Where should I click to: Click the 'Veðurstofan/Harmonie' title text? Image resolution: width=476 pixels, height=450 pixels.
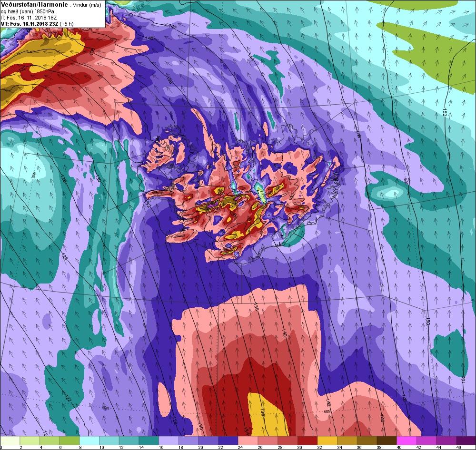[35, 4]
